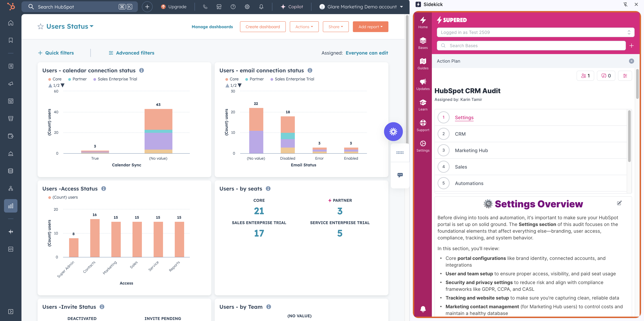Open Sidekick Support section
The height and width of the screenshot is (321, 644).
pyautogui.click(x=423, y=125)
